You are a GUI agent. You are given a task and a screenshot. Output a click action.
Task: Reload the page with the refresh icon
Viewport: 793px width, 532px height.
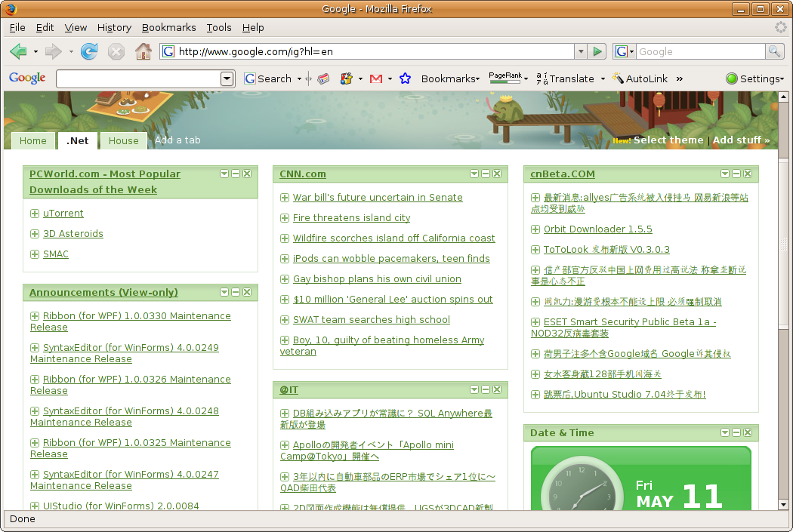pos(89,51)
